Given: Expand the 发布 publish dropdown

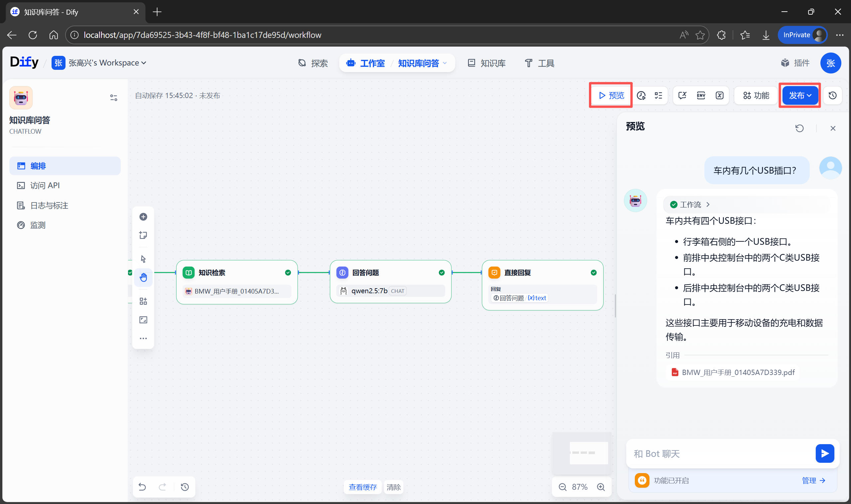Looking at the screenshot, I should pyautogui.click(x=800, y=95).
